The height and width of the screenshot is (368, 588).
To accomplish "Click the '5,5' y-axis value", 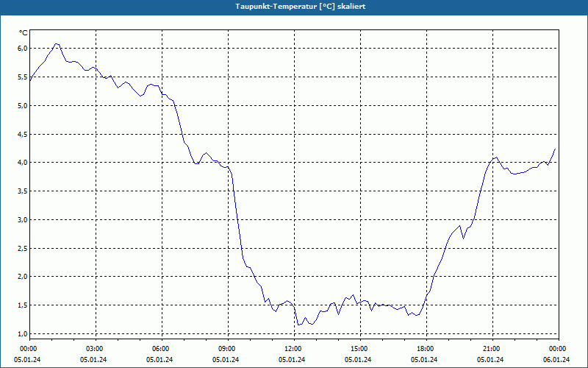I will coord(23,77).
